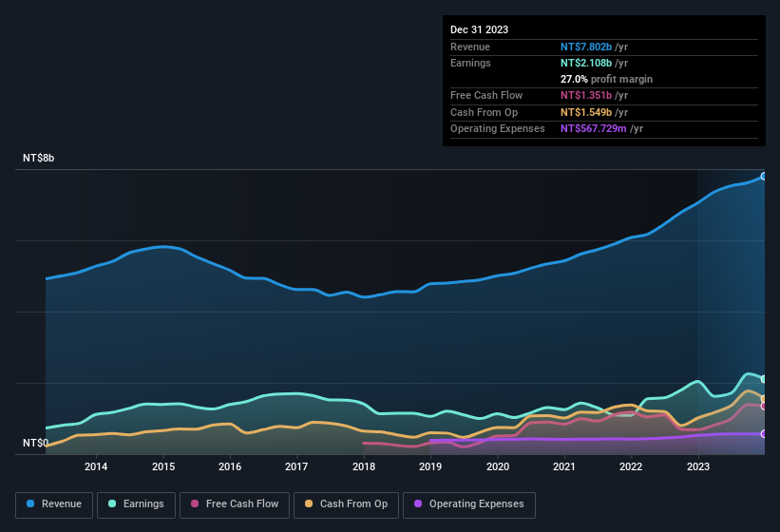Click the 27.0% profit margin text

point(606,79)
